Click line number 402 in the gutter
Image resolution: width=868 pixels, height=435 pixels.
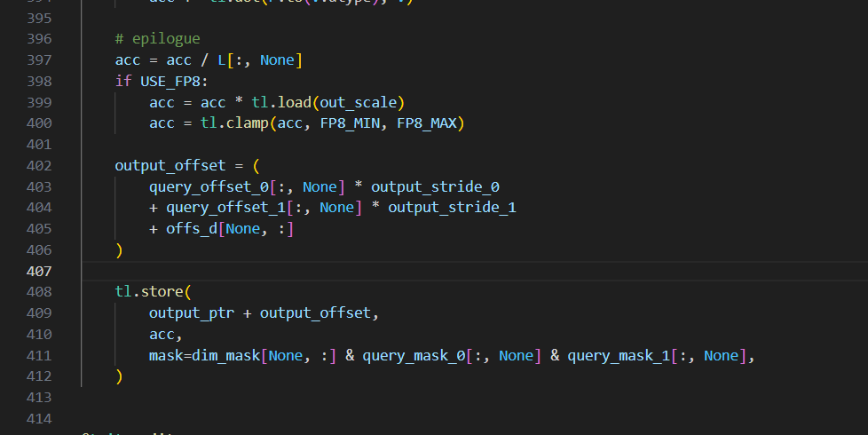click(39, 165)
